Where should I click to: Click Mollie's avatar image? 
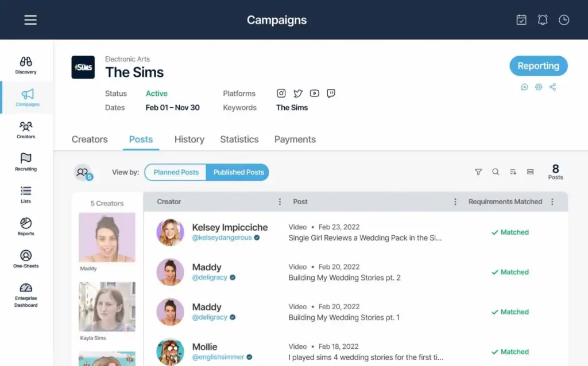tap(170, 352)
